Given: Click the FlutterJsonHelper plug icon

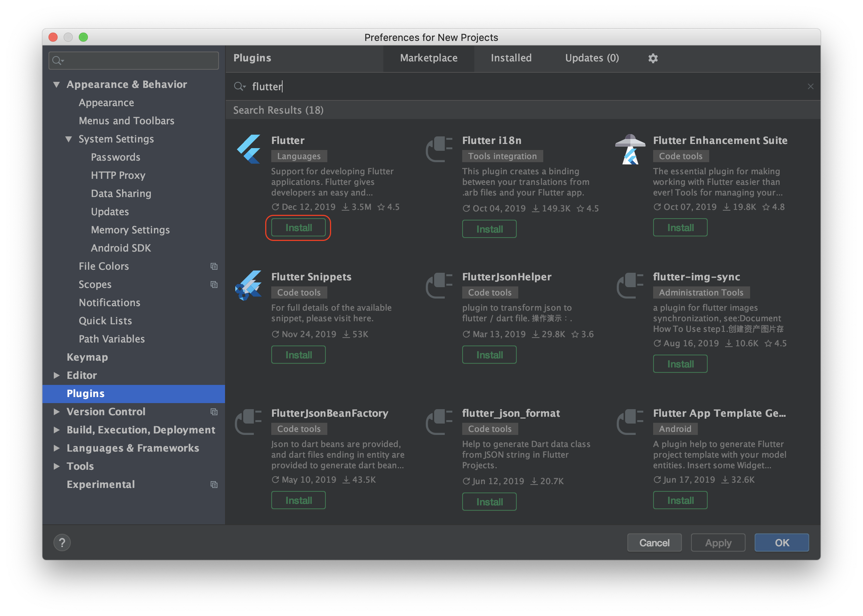Looking at the screenshot, I should tap(439, 285).
